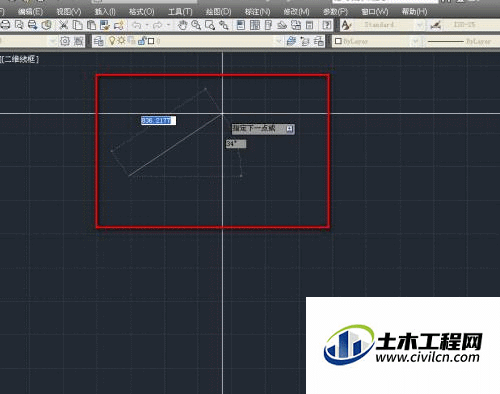The image size is (500, 394).
Task: Open the 格式(O) menu
Action: pos(142,12)
